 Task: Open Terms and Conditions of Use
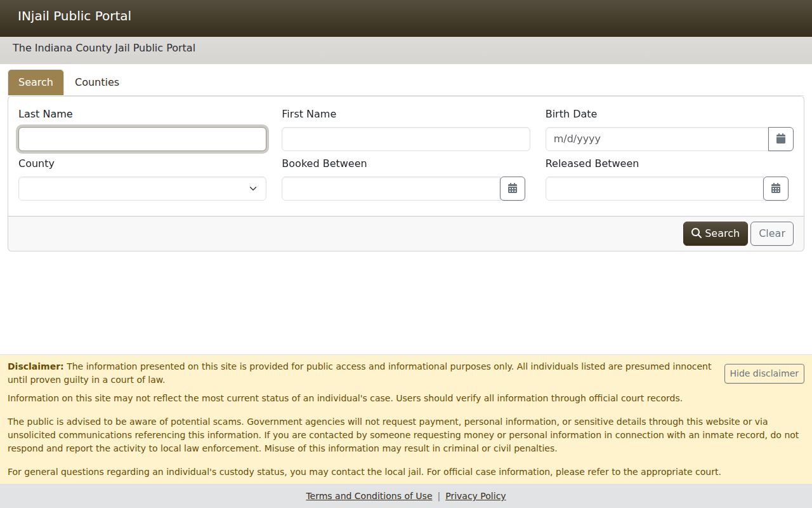click(x=369, y=496)
